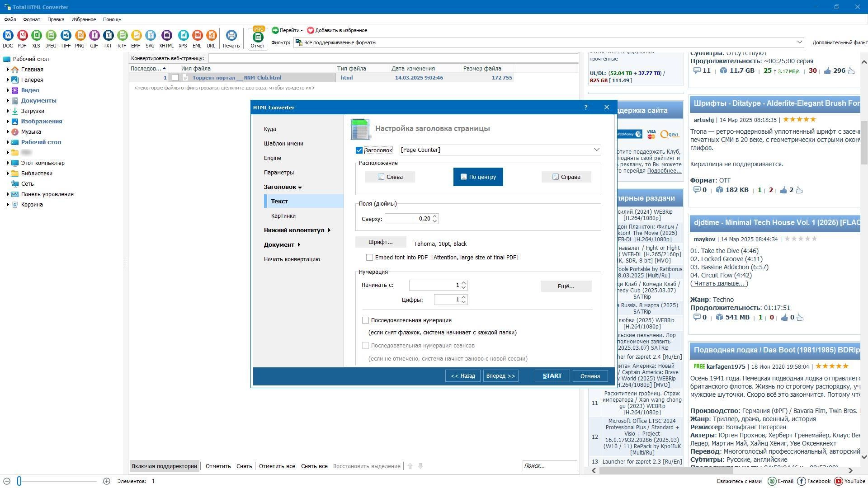Expand the Документы tree node

tap(7, 101)
